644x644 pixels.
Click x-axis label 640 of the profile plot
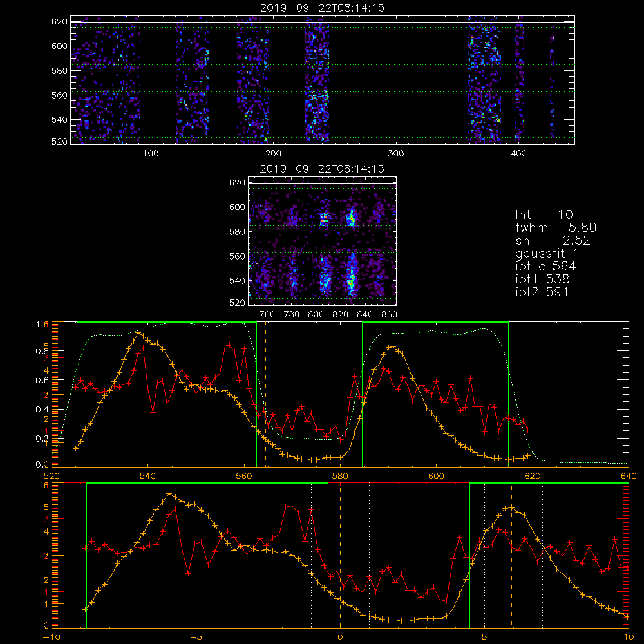pos(629,477)
